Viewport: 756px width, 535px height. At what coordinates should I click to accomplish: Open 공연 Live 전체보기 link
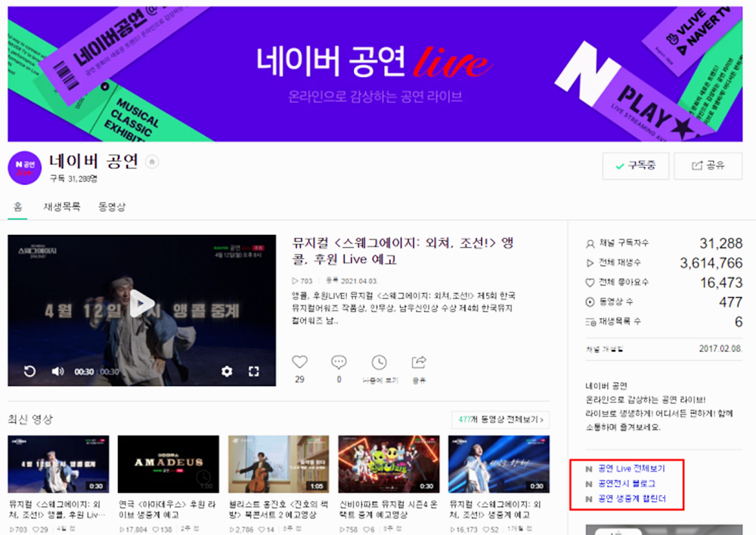(x=631, y=469)
